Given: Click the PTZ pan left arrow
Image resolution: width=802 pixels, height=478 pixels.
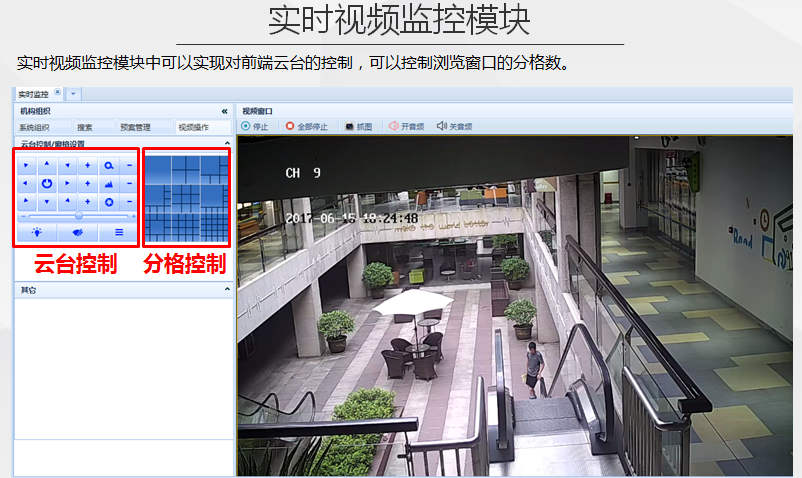Looking at the screenshot, I should [26, 184].
